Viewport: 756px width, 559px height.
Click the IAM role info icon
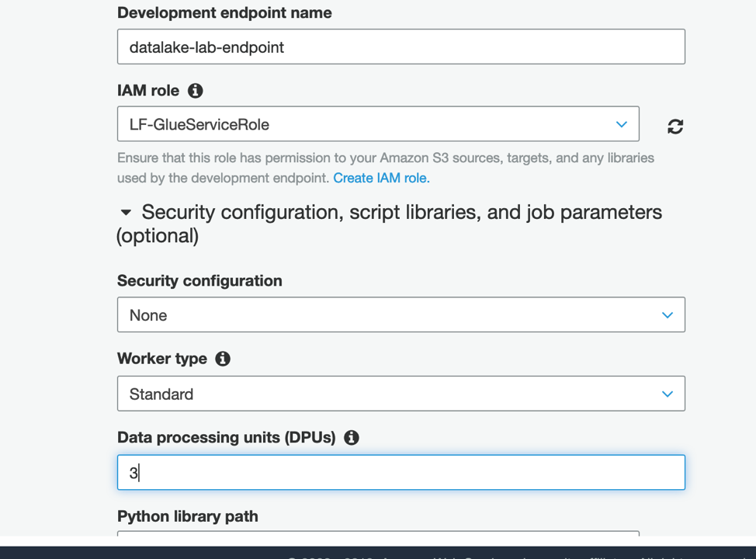tap(196, 91)
